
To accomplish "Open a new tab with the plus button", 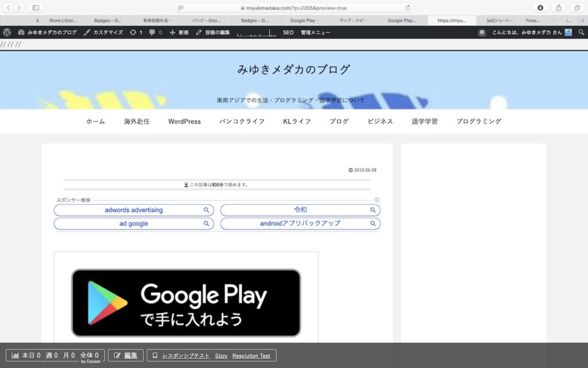I will 582,21.
